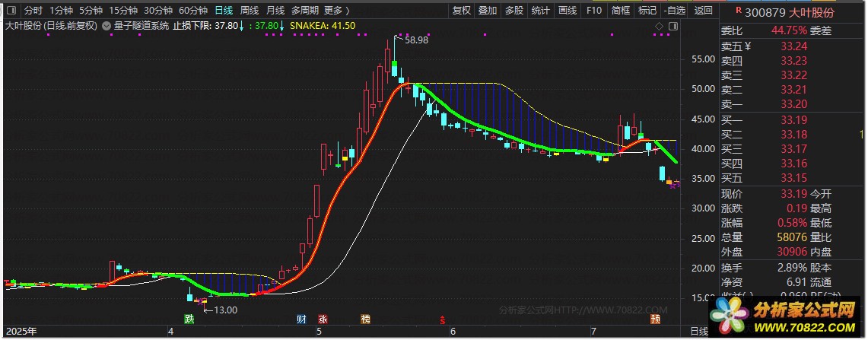Select the 卖四 price 33.23
This screenshot has width=868, height=340.
pos(793,61)
